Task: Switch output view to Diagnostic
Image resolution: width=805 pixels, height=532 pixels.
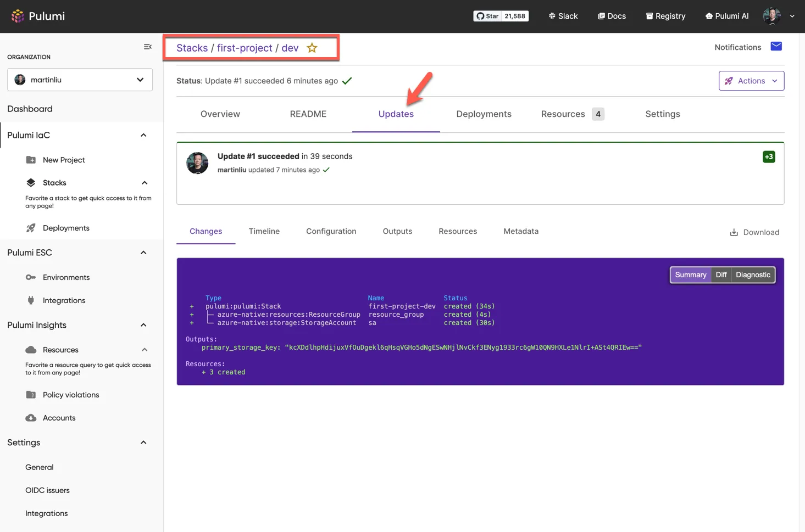Action: pos(753,275)
